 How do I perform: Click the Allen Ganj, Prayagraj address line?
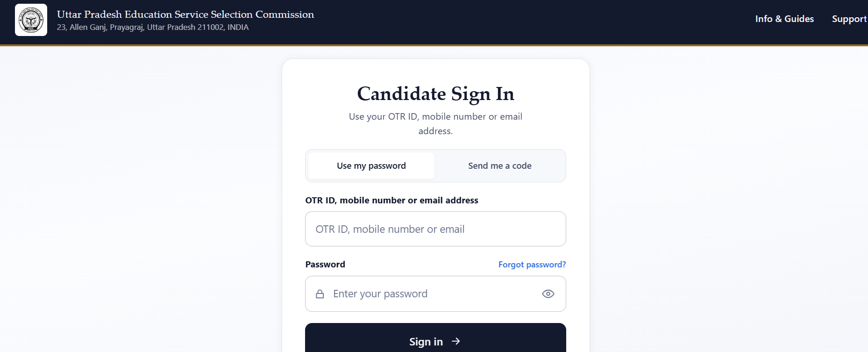coord(153,27)
